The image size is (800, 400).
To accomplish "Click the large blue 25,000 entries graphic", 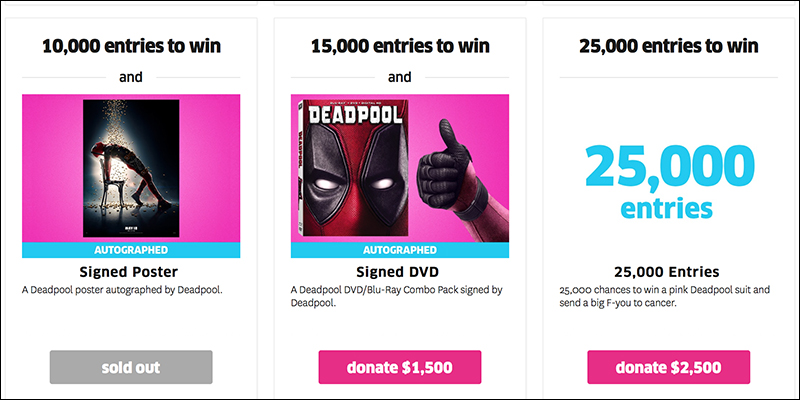I will tap(669, 181).
